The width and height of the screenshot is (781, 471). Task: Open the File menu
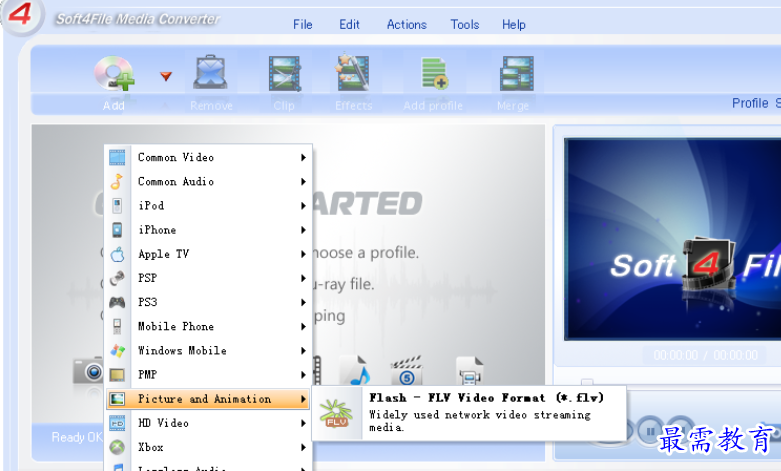click(x=302, y=24)
